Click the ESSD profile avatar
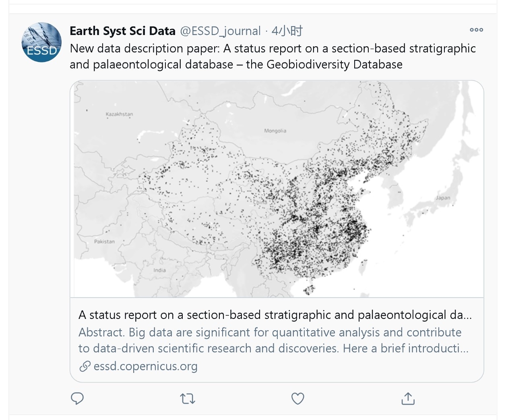This screenshot has height=420, width=510. (41, 42)
